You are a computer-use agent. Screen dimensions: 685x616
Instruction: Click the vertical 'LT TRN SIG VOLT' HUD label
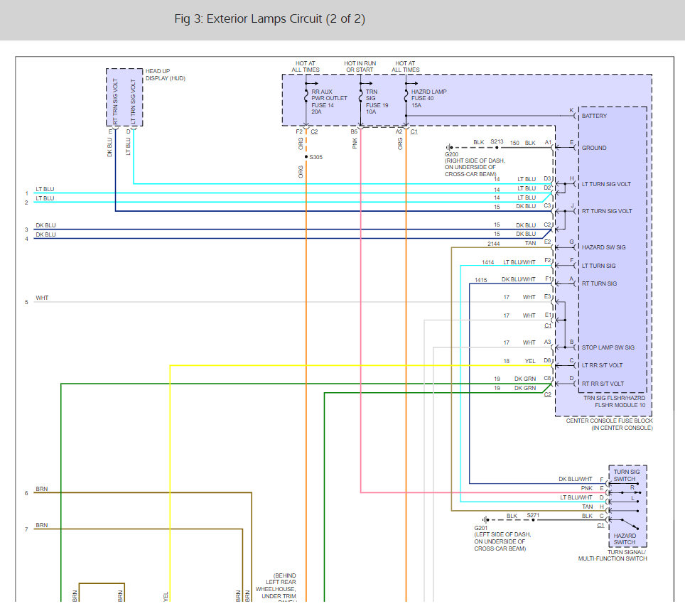coord(134,102)
